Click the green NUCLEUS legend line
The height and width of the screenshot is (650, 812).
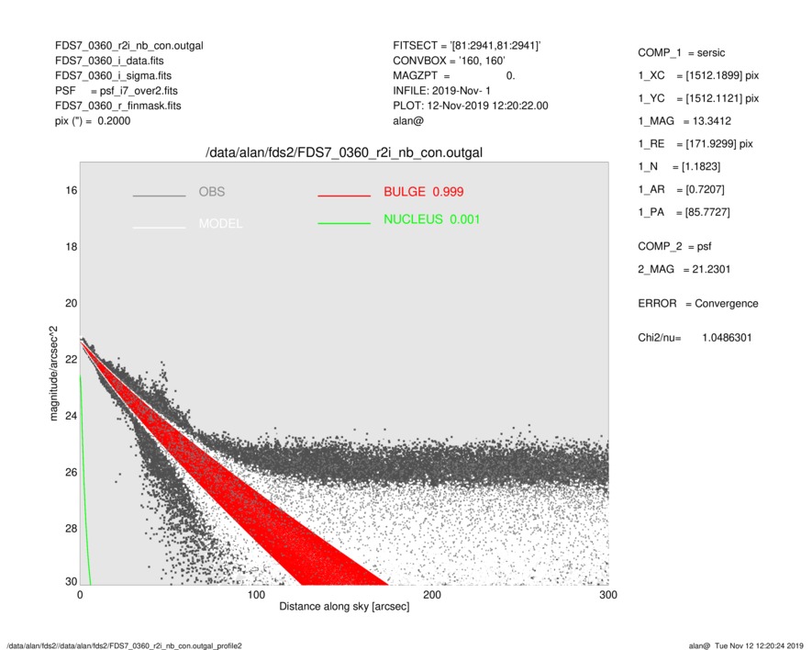coord(344,221)
